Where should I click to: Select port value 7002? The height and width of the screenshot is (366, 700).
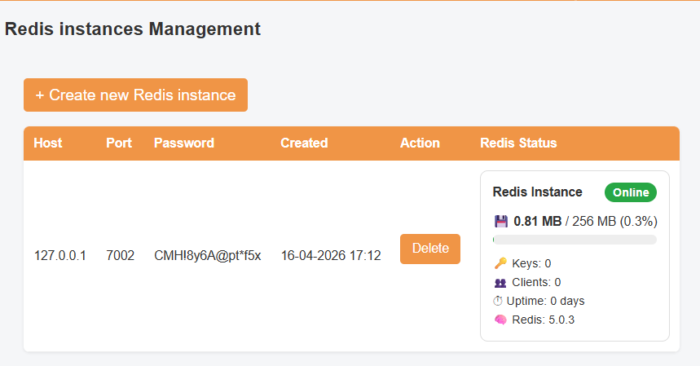click(x=120, y=255)
